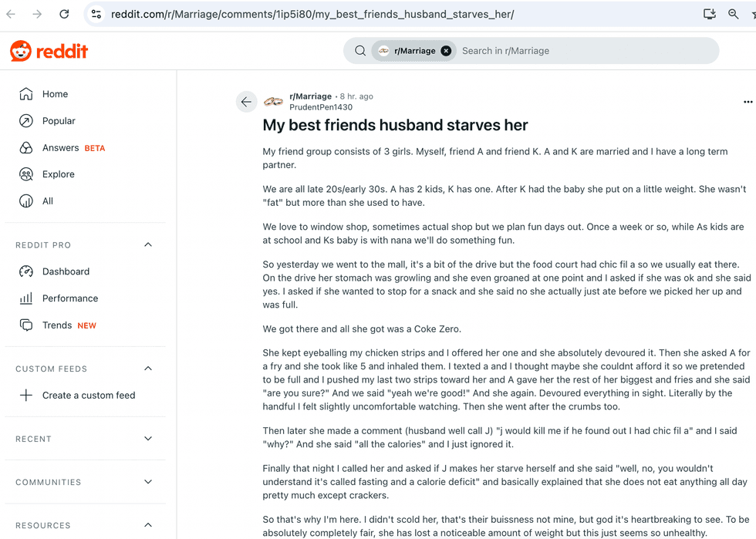Go forward with the browser forward arrow
This screenshot has width=756, height=539.
tap(37, 14)
